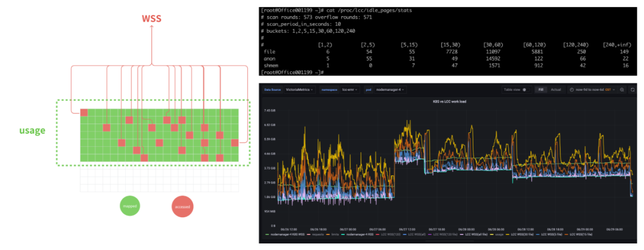Click the K8S vs LCC work load panel title
644x250 pixels.
[447, 101]
